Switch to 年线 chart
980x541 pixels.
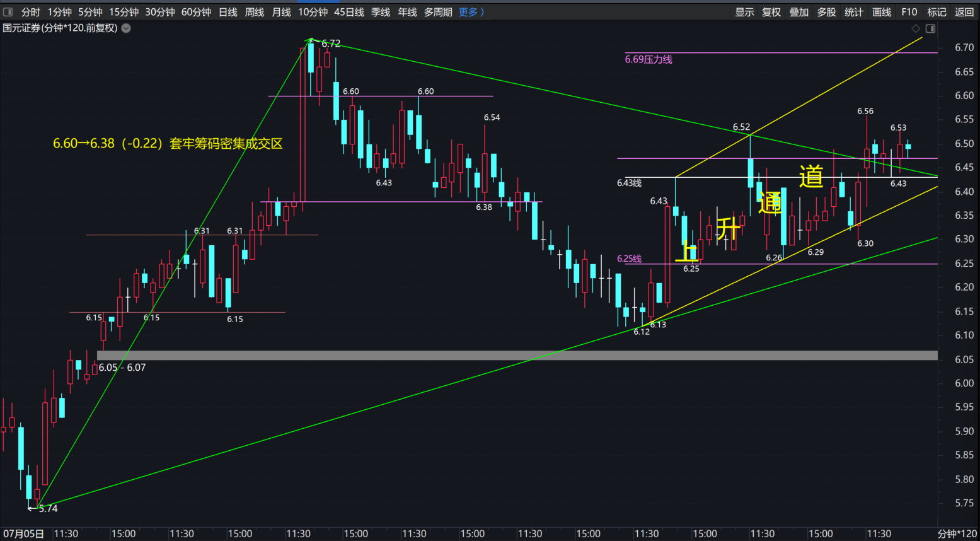point(407,12)
